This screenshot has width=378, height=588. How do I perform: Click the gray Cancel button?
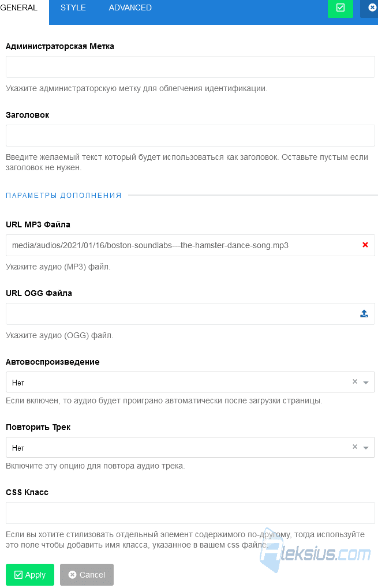click(87, 575)
